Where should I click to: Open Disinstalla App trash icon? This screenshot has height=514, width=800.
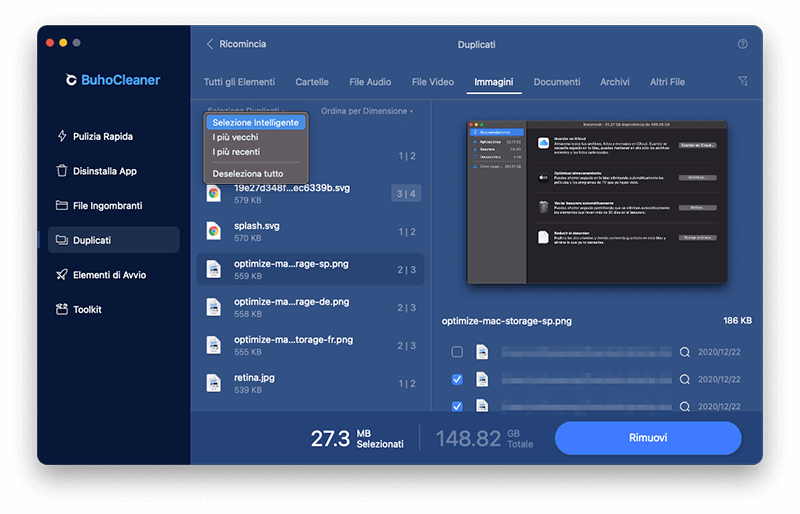coord(62,171)
